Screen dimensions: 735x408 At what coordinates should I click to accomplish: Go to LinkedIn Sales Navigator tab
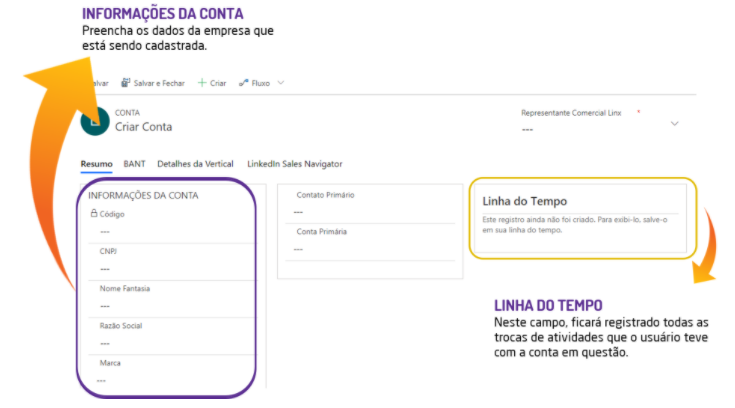tap(294, 163)
